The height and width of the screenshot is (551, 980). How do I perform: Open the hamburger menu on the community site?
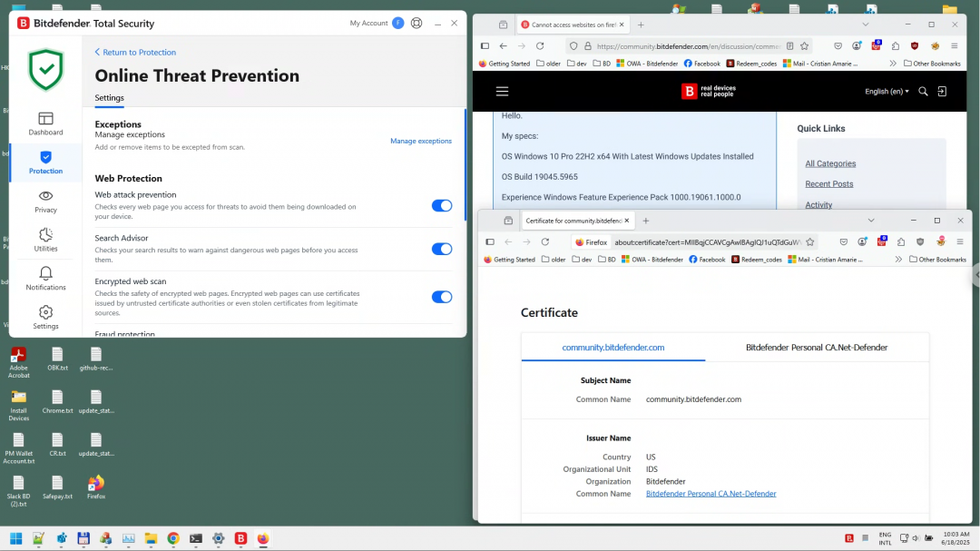point(502,92)
